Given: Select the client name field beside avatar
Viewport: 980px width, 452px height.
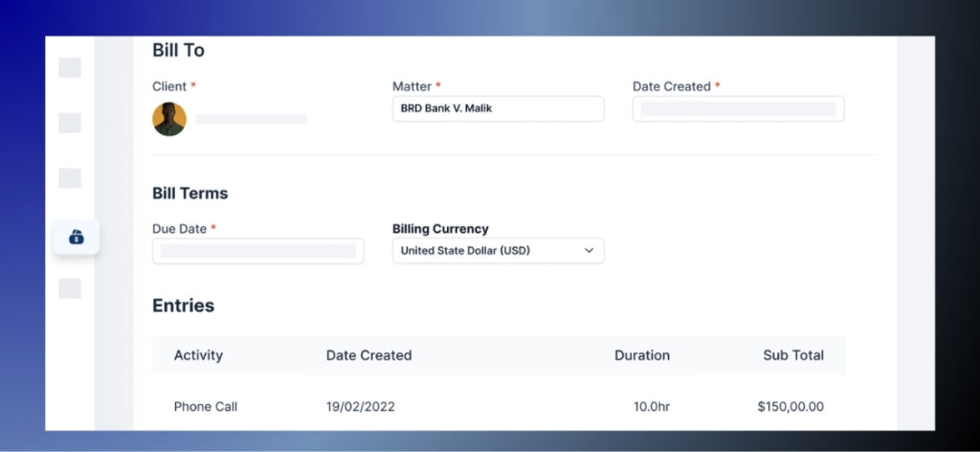Looking at the screenshot, I should [252, 120].
